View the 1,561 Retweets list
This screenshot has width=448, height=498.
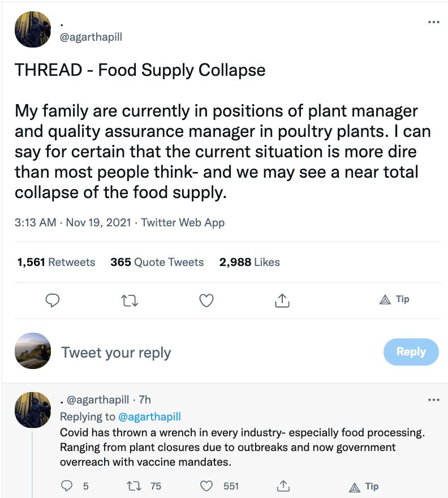(56, 262)
